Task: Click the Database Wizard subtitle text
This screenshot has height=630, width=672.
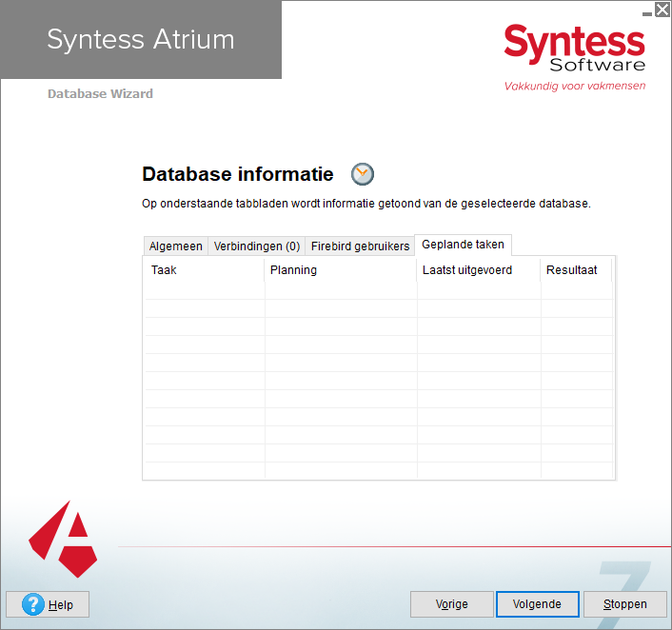Action: pos(100,94)
